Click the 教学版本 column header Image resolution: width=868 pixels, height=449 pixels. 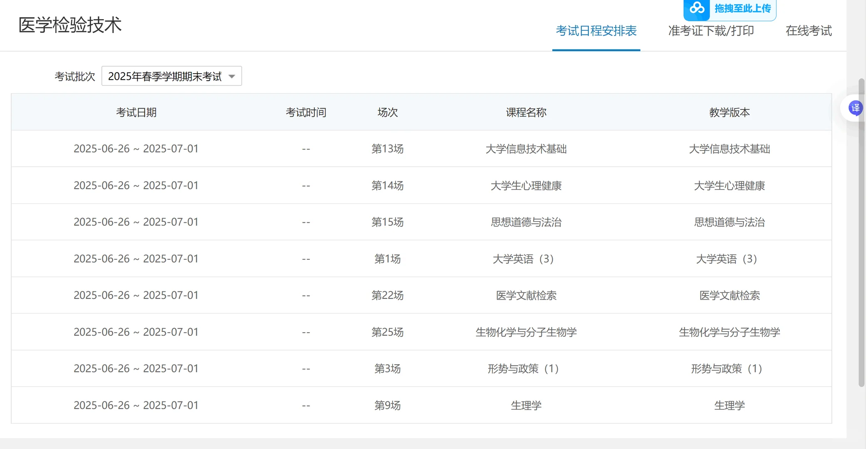pyautogui.click(x=729, y=112)
